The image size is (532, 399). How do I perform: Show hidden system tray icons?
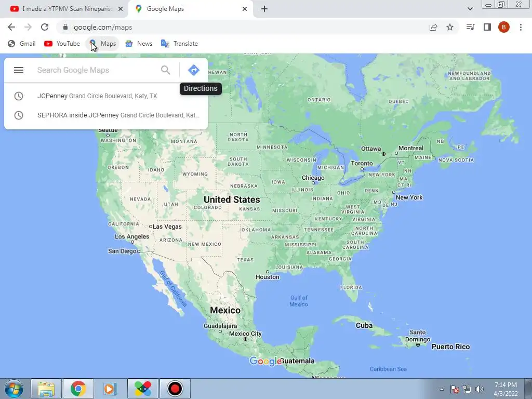[442, 389]
